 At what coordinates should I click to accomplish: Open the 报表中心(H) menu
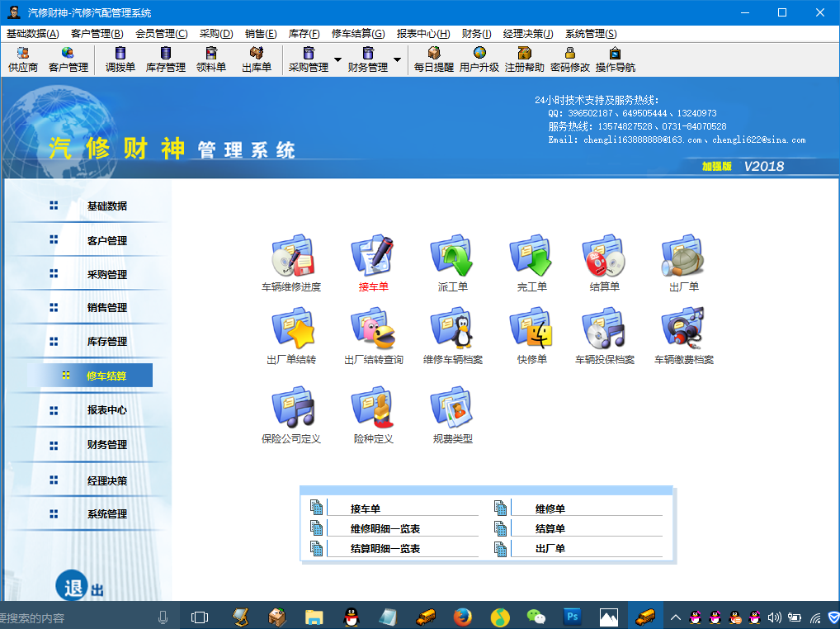[423, 34]
